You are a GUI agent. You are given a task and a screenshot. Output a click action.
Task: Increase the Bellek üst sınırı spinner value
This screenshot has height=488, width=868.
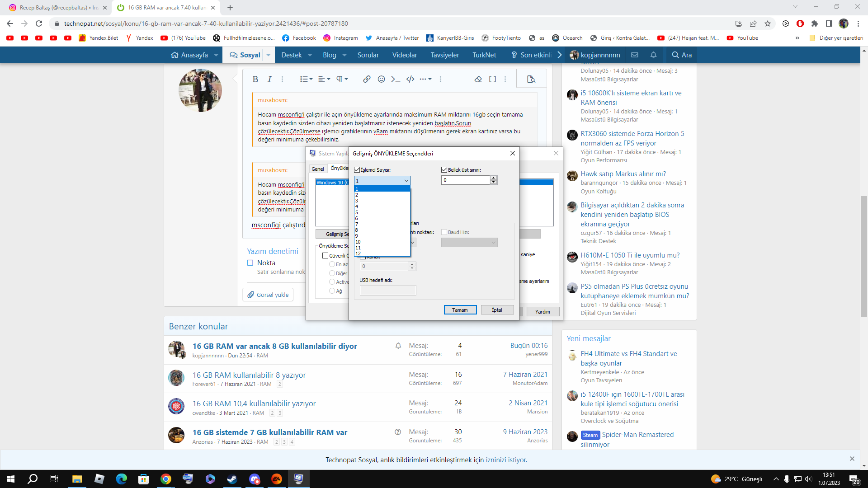tap(494, 178)
